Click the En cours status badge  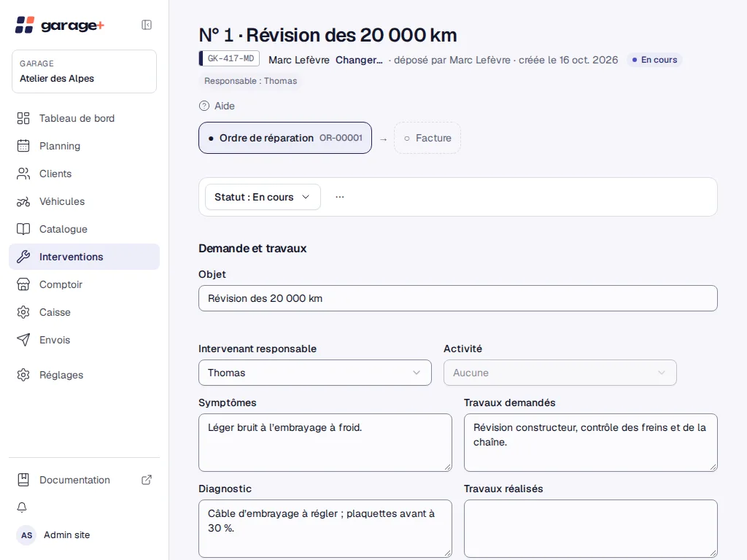coord(654,60)
